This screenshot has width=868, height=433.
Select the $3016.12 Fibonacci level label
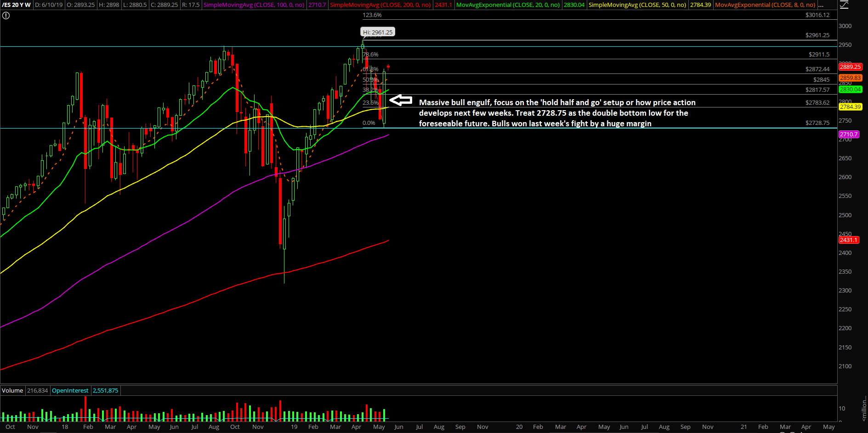[x=817, y=15]
